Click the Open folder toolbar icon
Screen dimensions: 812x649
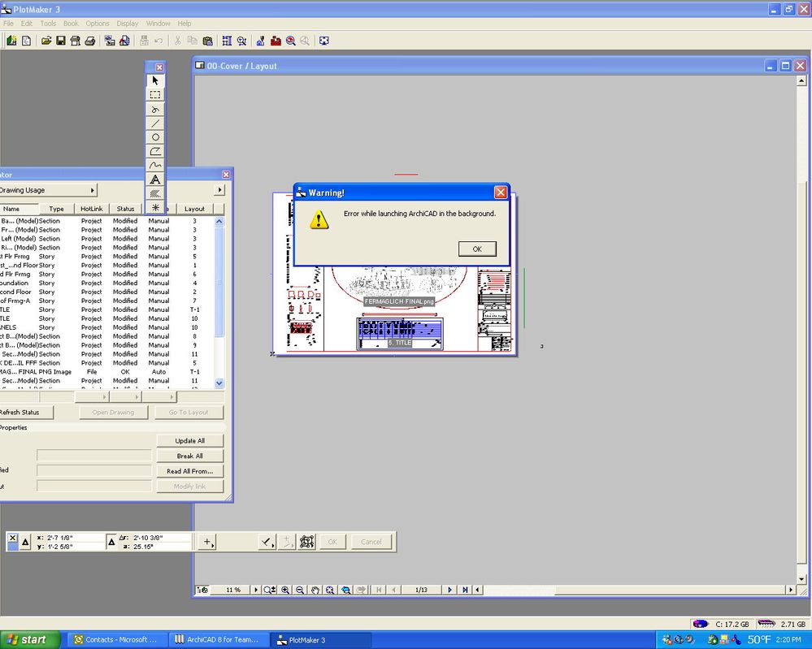tap(46, 41)
